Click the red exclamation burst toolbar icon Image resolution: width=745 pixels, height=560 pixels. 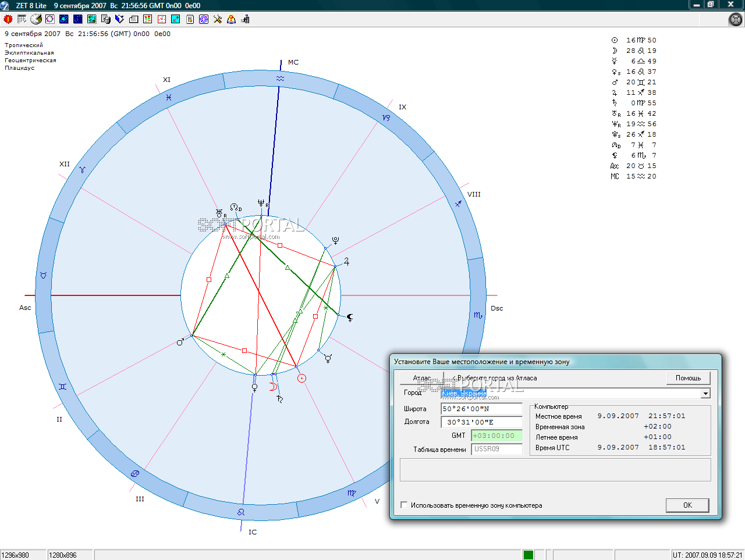(x=8, y=19)
